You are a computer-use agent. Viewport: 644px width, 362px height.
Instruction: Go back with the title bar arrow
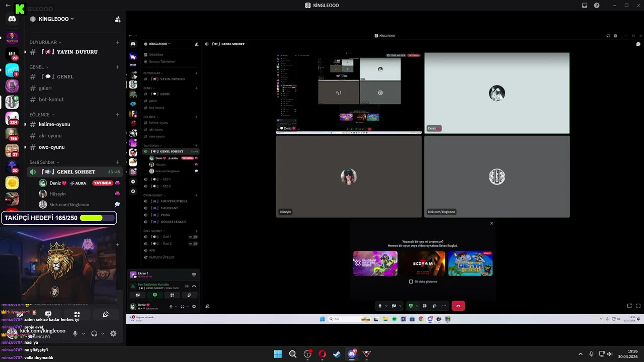8,5
